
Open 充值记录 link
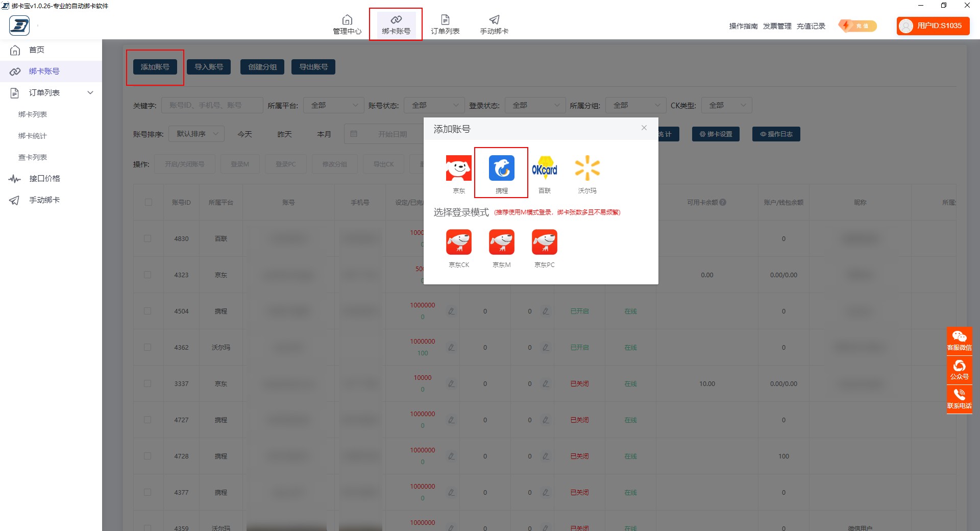(811, 26)
